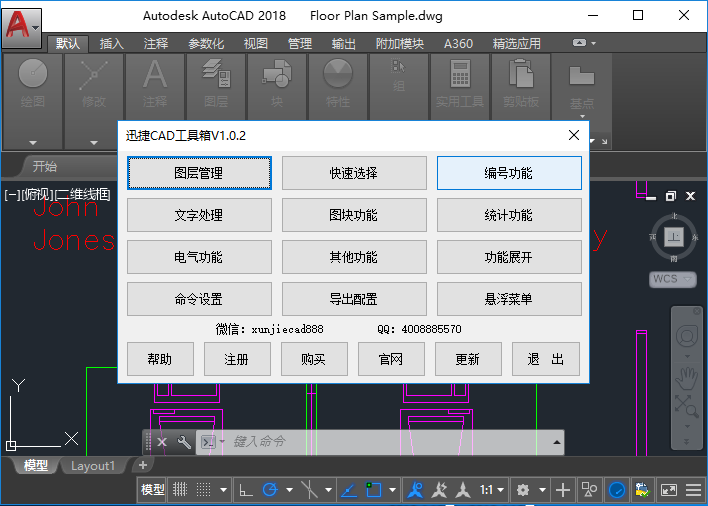Screen dimensions: 708x506
Task: Open the 修改 (Modify) ribbon panel
Action: pos(94,84)
